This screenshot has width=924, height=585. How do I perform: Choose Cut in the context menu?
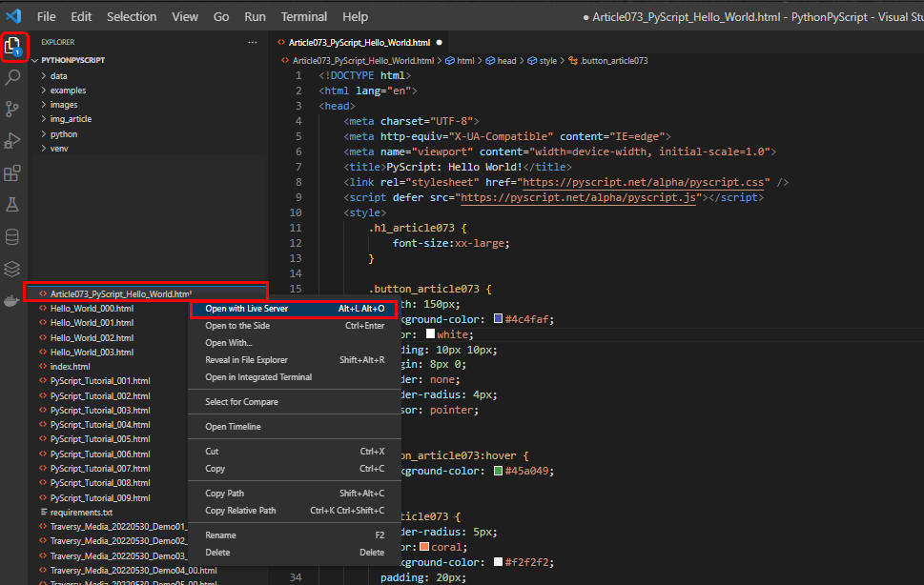[x=294, y=452]
